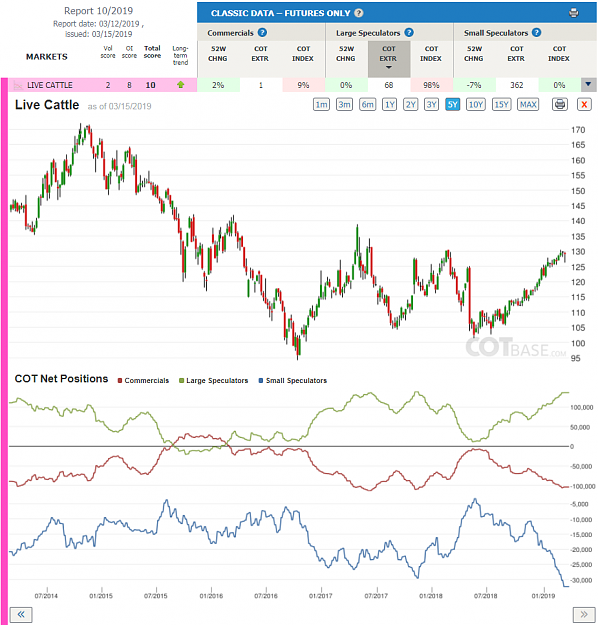Switch chart range to 3Y
Screen dimensions: 598x625
(x=431, y=105)
